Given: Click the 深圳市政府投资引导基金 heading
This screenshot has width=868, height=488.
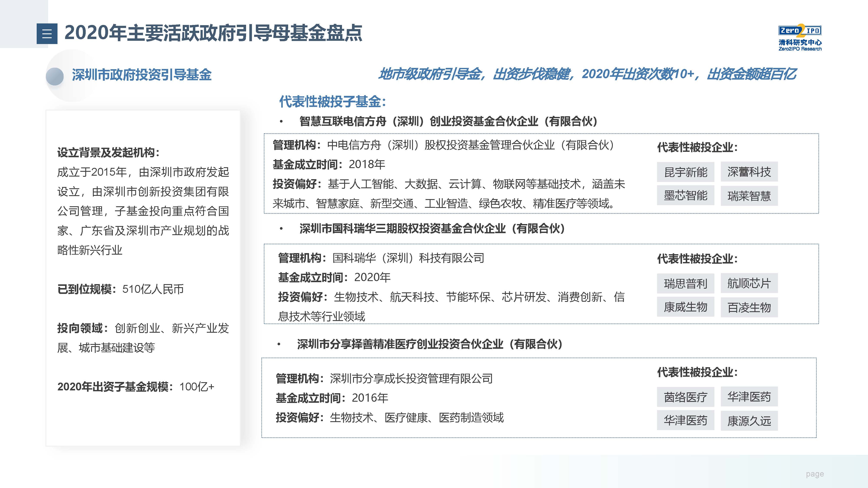Looking at the screenshot, I should coord(141,75).
